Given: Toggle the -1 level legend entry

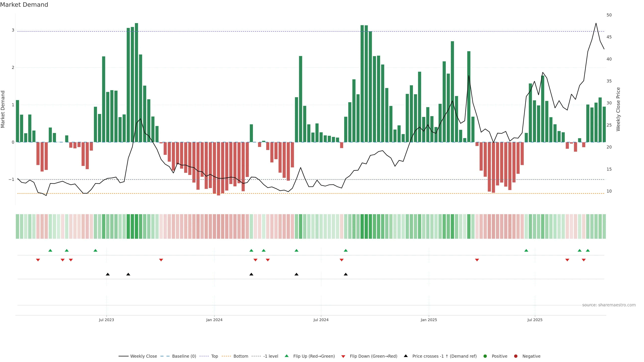Looking at the screenshot, I should pos(271,356).
